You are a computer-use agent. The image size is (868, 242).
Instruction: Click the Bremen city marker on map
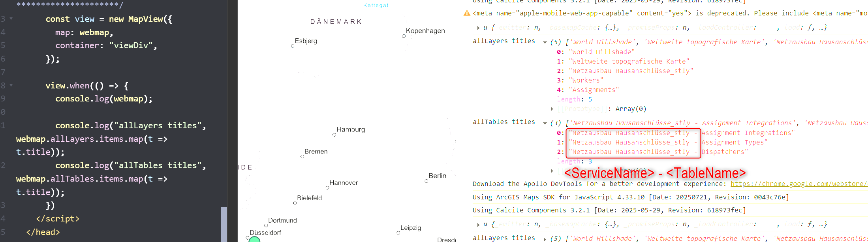click(x=302, y=156)
